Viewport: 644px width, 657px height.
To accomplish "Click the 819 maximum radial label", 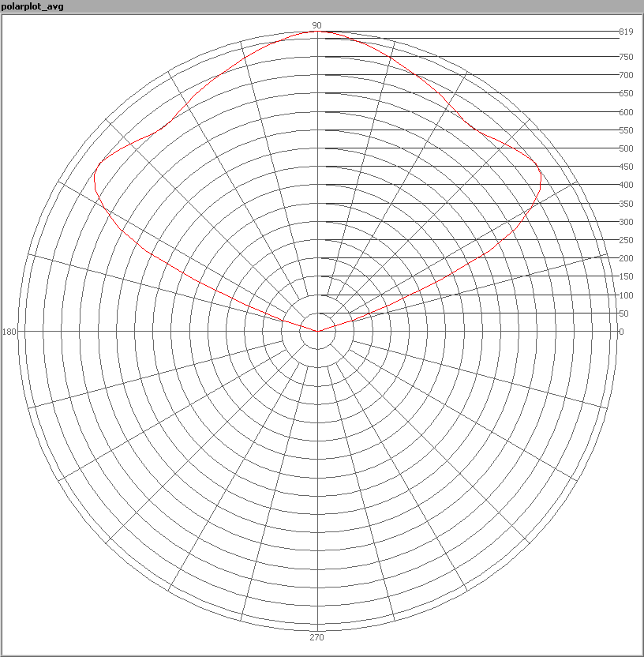I will [x=626, y=32].
